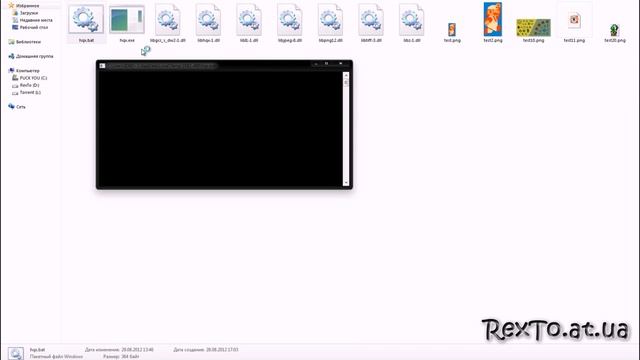Image resolution: width=640 pixels, height=360 pixels.
Task: Select the libpng12.dll file
Action: pyautogui.click(x=330, y=22)
